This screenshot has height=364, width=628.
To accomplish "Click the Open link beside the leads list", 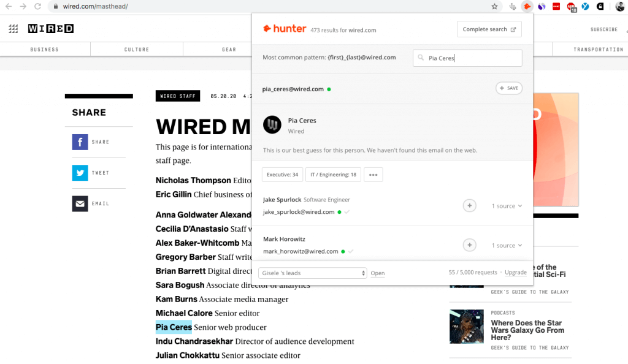I will point(378,273).
